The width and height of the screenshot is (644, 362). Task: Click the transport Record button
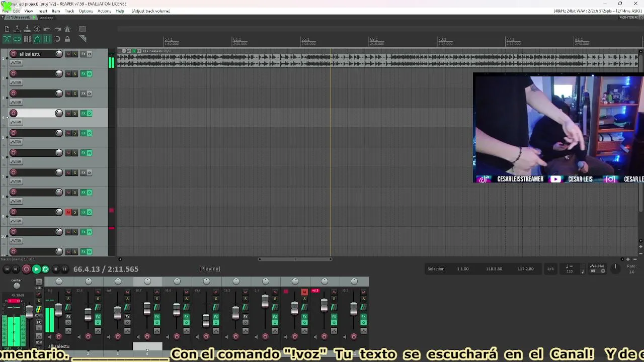(x=26, y=269)
